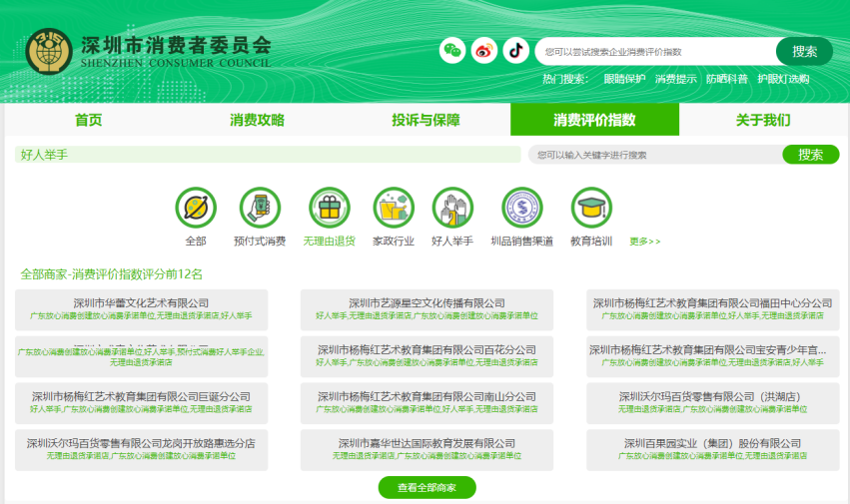Select the 好人举手 raised hands icon
Screen dimensions: 850x504
click(452, 208)
